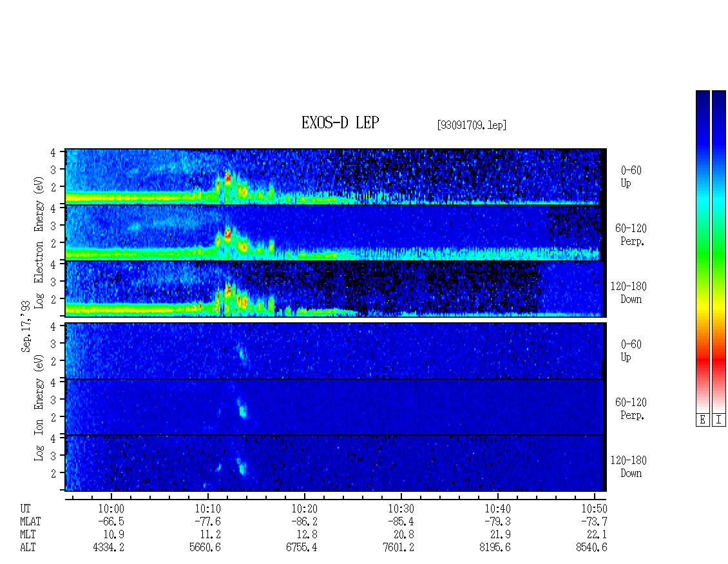
Task: Select the MLAT value -73.7
Action: pos(594,521)
